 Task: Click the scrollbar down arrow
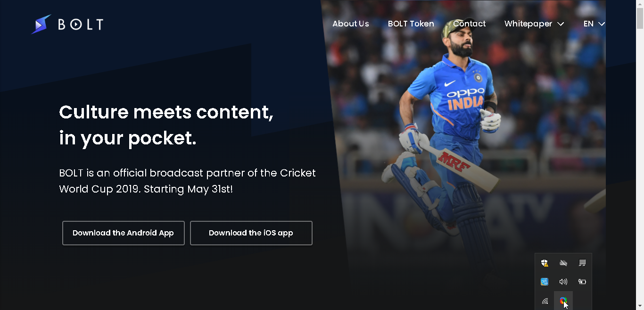coord(640,306)
